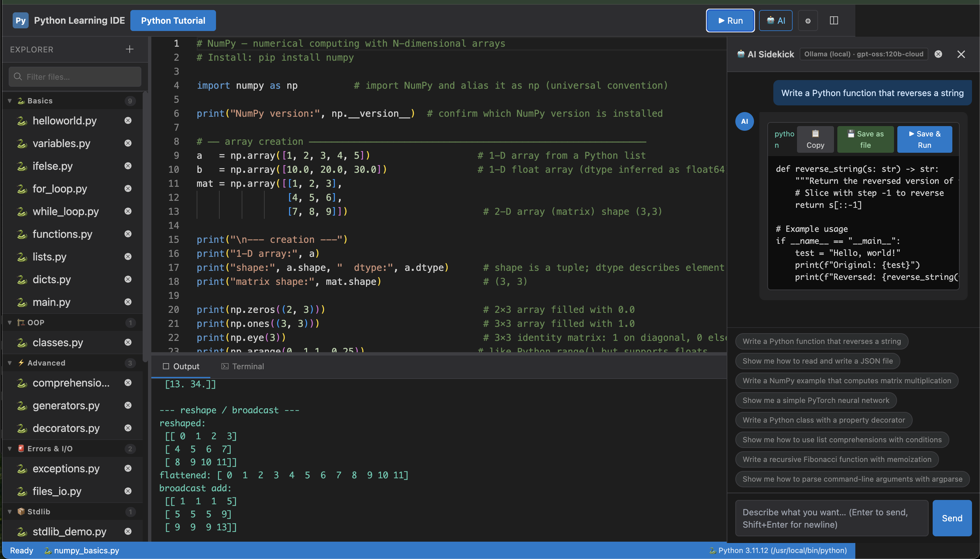Close the AI Sidekick panel
980x559 pixels.
pos(961,54)
